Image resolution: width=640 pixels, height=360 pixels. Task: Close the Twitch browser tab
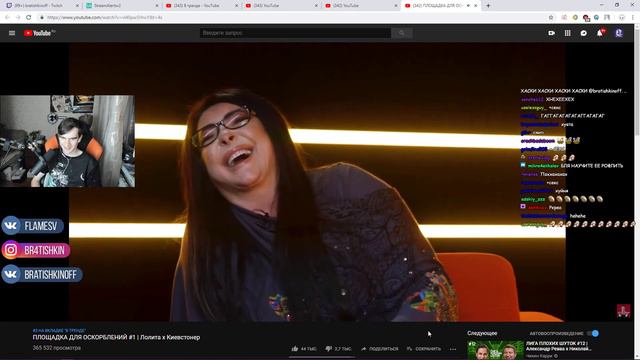point(77,6)
